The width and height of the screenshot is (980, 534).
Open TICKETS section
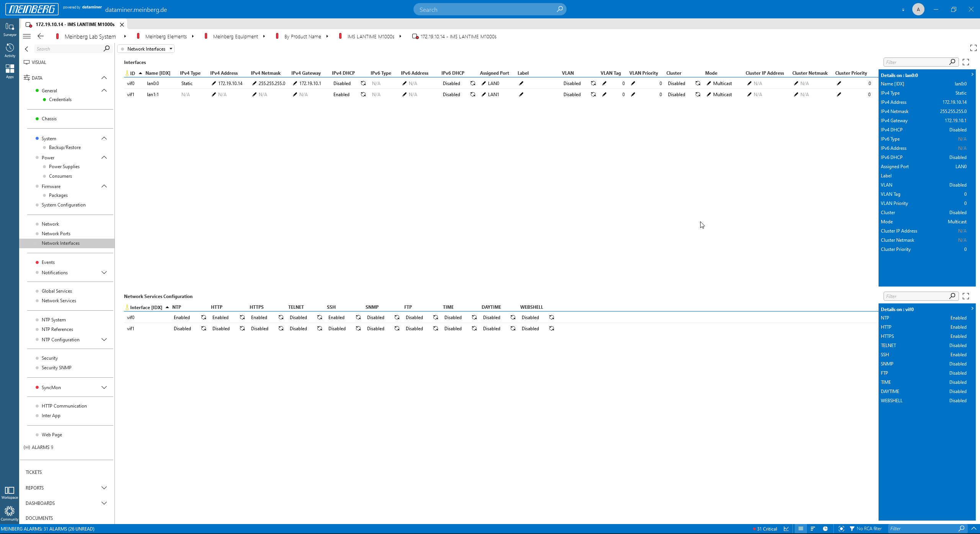34,472
